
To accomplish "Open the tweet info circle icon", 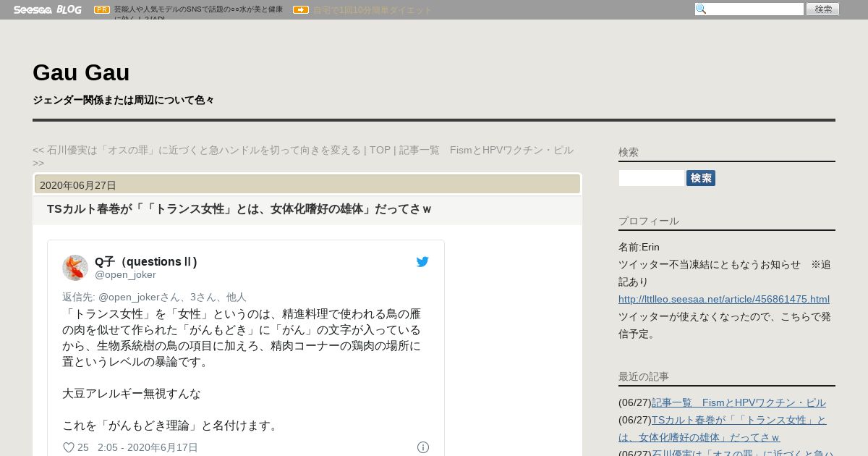I will point(423,447).
